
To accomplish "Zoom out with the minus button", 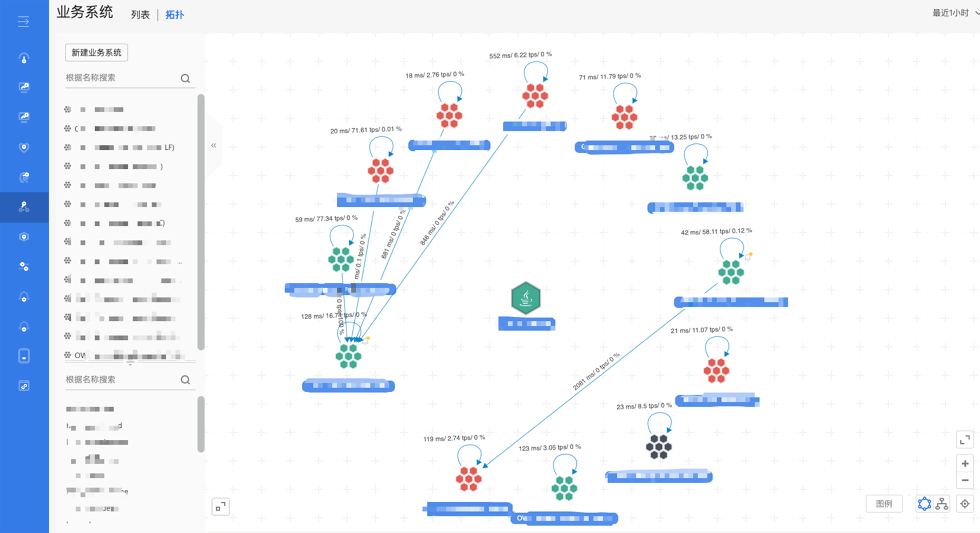I will tap(965, 480).
